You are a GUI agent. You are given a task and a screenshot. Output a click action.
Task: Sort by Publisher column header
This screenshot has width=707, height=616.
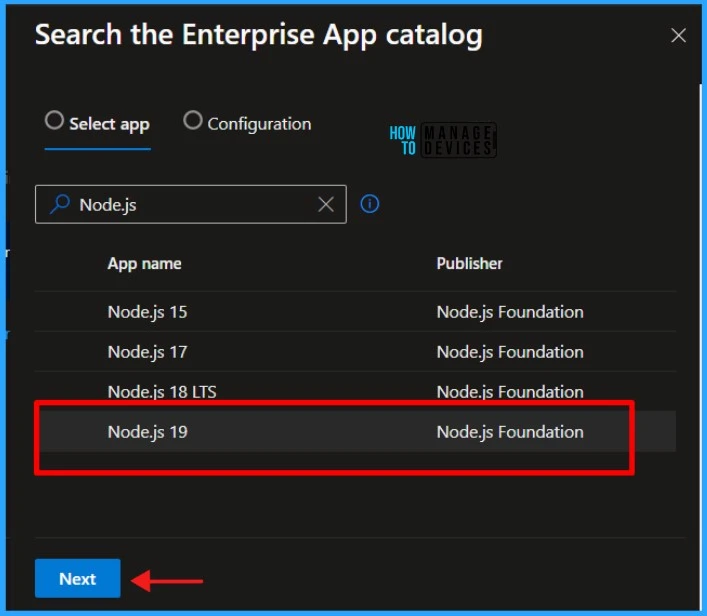click(x=469, y=263)
